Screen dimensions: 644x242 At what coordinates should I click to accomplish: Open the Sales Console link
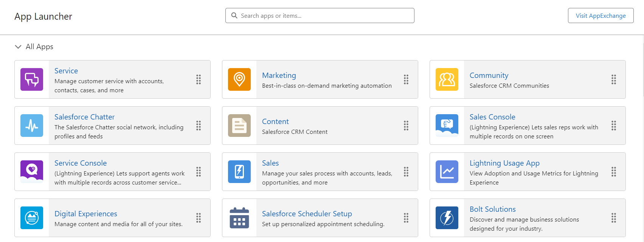(x=492, y=117)
